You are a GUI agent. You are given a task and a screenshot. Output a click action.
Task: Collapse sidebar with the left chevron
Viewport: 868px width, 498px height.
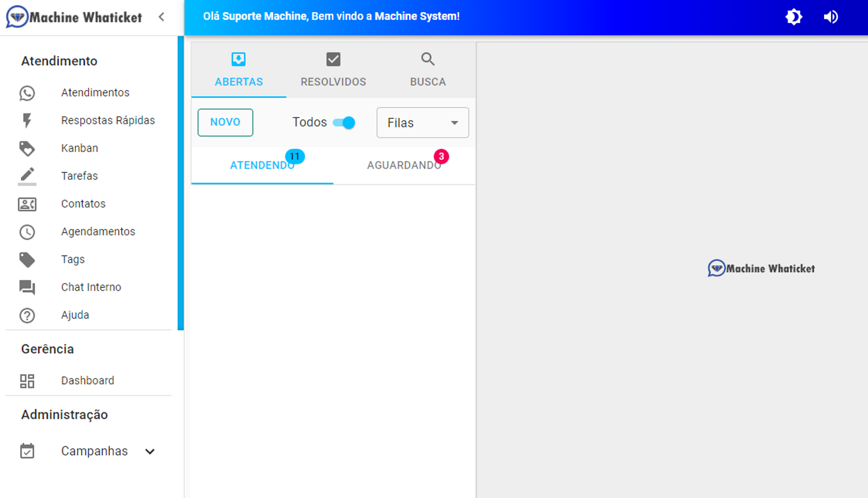tap(161, 17)
